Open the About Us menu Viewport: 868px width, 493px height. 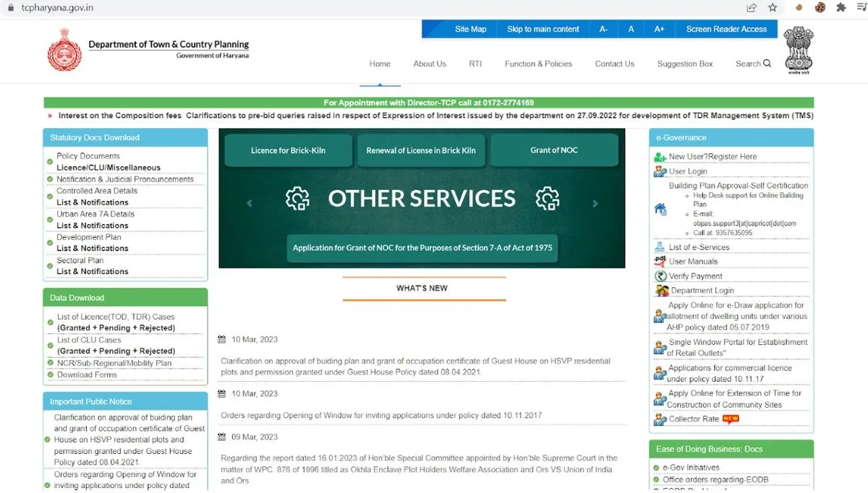point(430,64)
